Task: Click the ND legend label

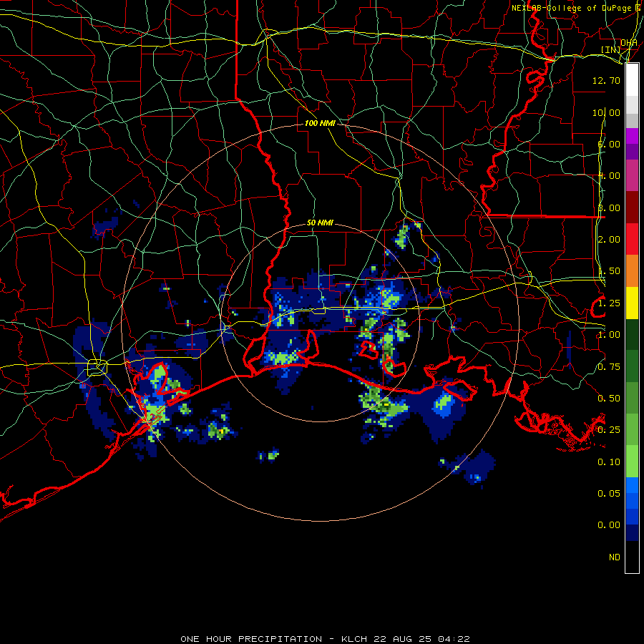Action: (615, 557)
